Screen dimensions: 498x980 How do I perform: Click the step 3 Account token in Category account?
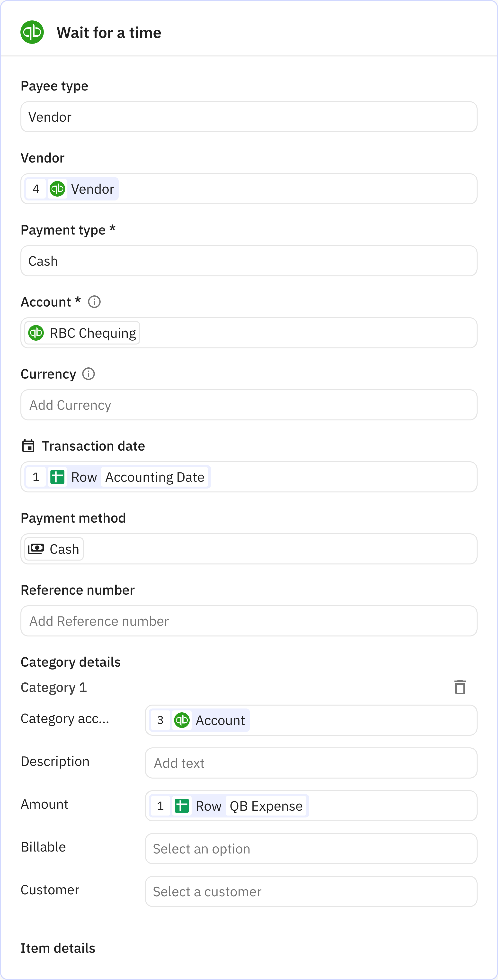(200, 720)
